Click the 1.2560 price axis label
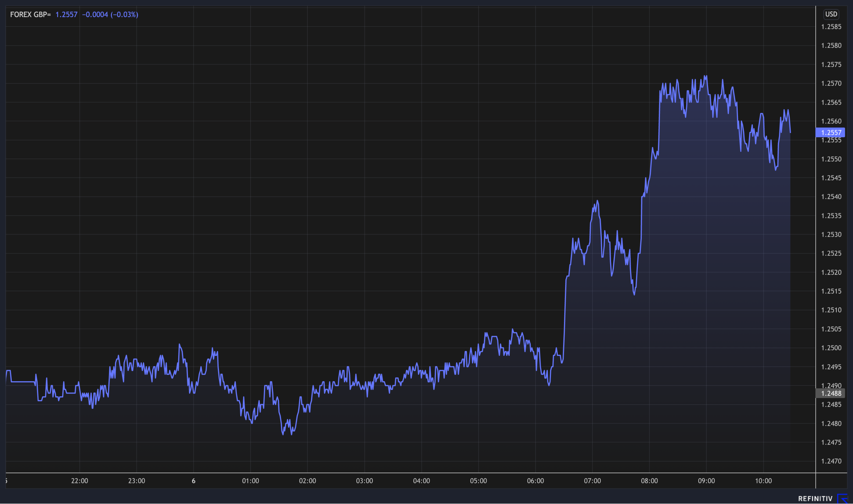Screen dimensions: 853x504 (x=831, y=121)
